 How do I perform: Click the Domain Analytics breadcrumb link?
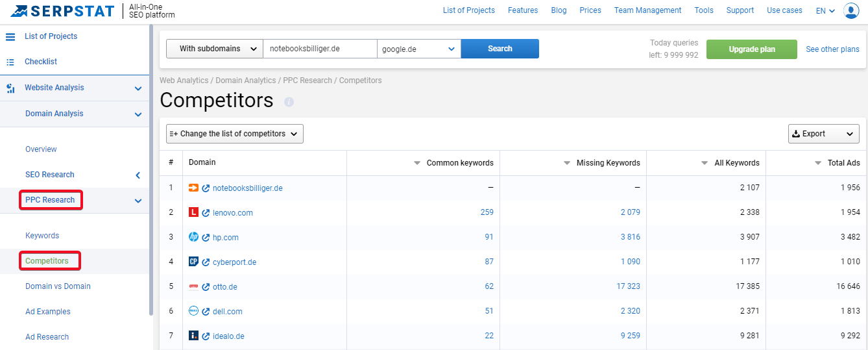(246, 81)
